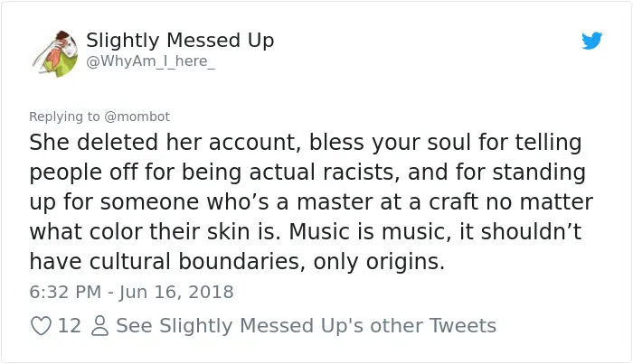The image size is (633, 364).
Task: Open the Slightly Messed Up display name
Action: (x=180, y=41)
